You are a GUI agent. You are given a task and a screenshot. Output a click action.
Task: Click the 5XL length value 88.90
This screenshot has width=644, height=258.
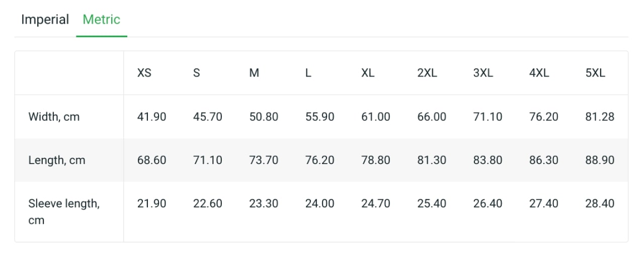coord(600,160)
